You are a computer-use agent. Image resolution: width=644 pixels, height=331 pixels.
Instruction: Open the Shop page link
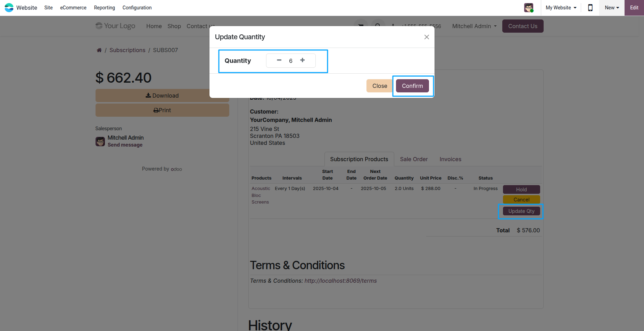click(x=174, y=26)
